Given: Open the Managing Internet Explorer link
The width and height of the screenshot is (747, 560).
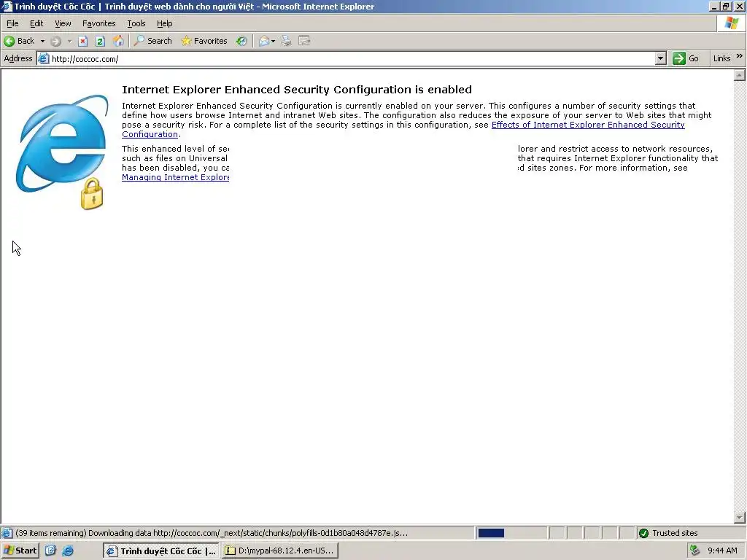Looking at the screenshot, I should tap(175, 177).
